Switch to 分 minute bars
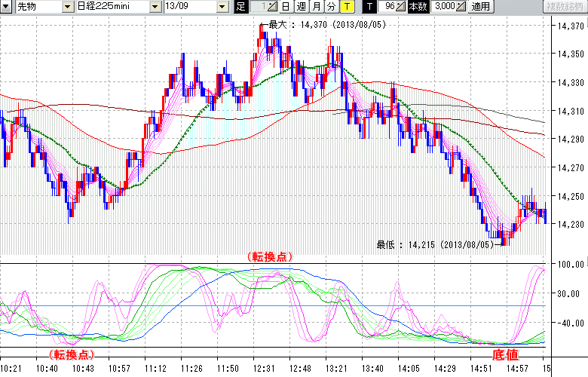 [x=331, y=7]
